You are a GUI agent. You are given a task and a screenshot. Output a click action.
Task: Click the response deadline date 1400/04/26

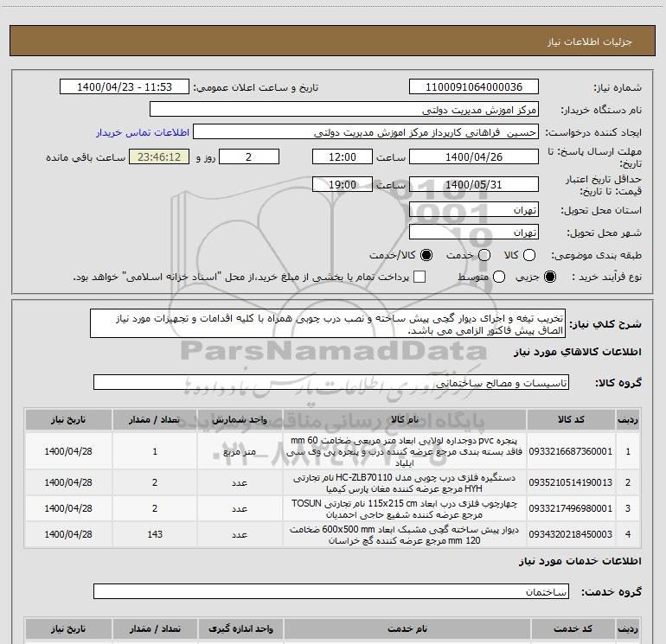(474, 156)
